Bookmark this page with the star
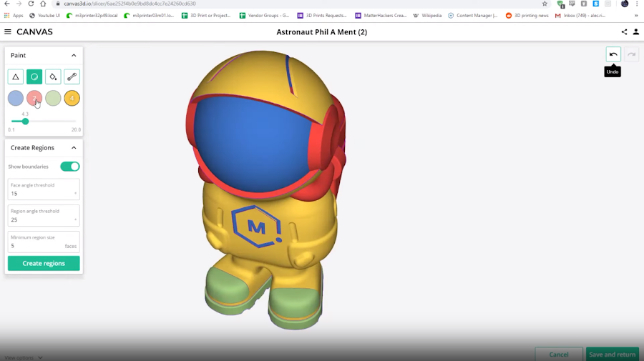 click(545, 4)
